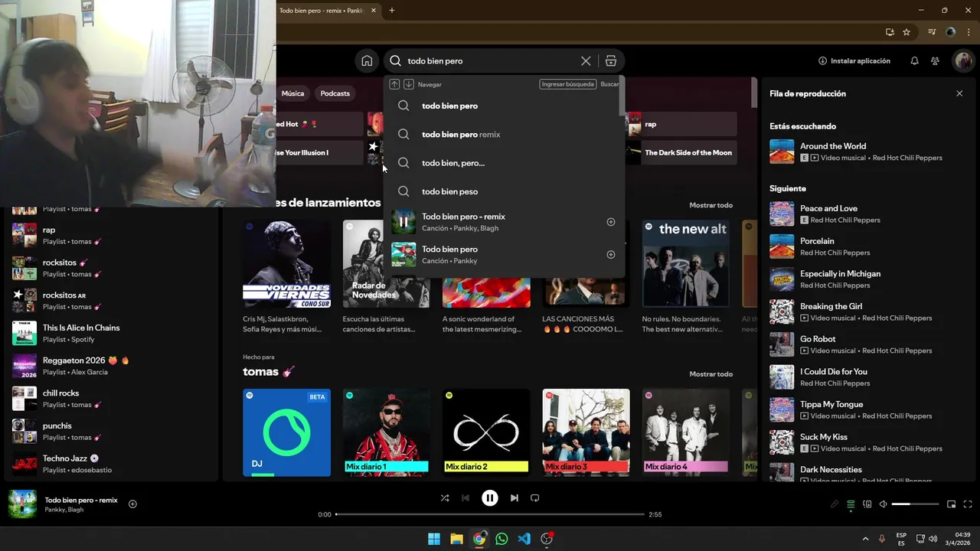The image size is (980, 551).
Task: Select suggestion 'todo bien, pero...'
Action: [x=505, y=163]
